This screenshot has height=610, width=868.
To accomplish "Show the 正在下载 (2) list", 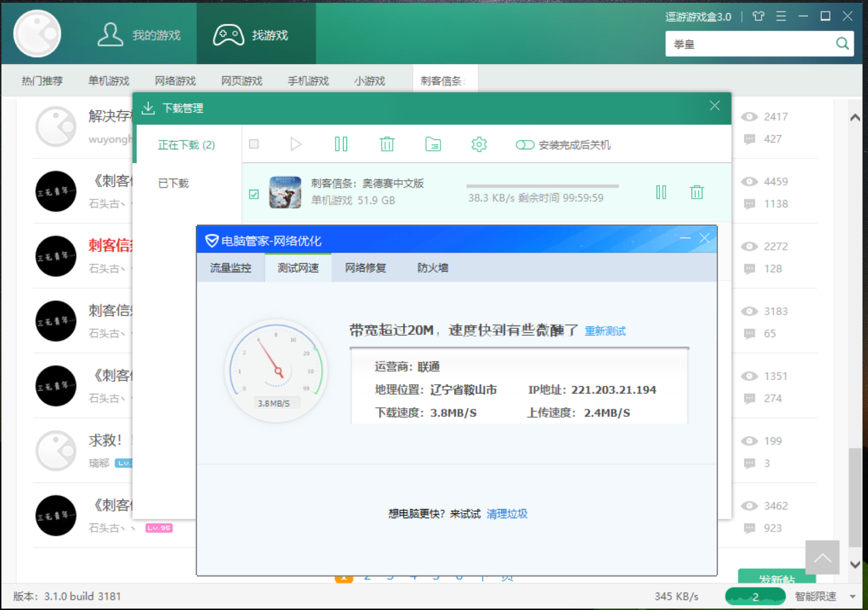I will 187,145.
